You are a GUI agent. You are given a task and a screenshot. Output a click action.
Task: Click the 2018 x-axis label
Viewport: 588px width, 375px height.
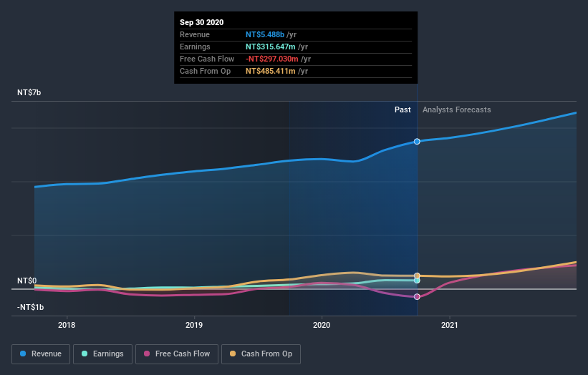(x=67, y=325)
